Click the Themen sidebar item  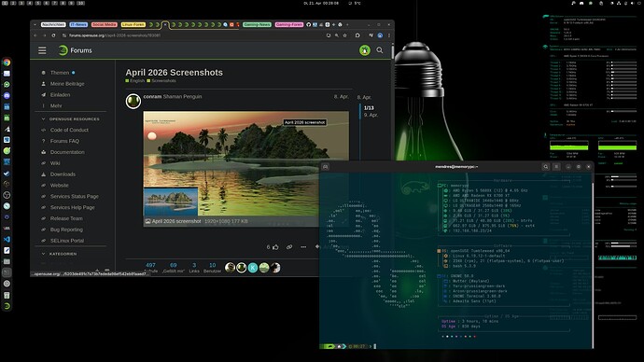click(x=60, y=73)
